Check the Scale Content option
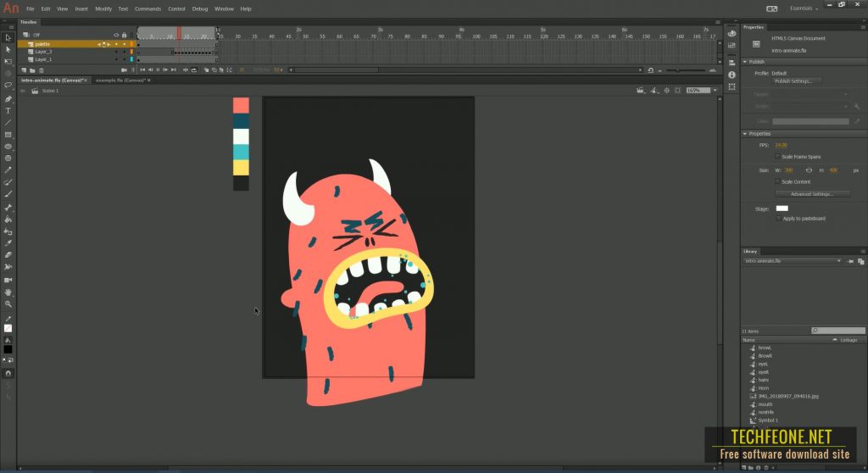The height and width of the screenshot is (473, 868). tap(778, 181)
